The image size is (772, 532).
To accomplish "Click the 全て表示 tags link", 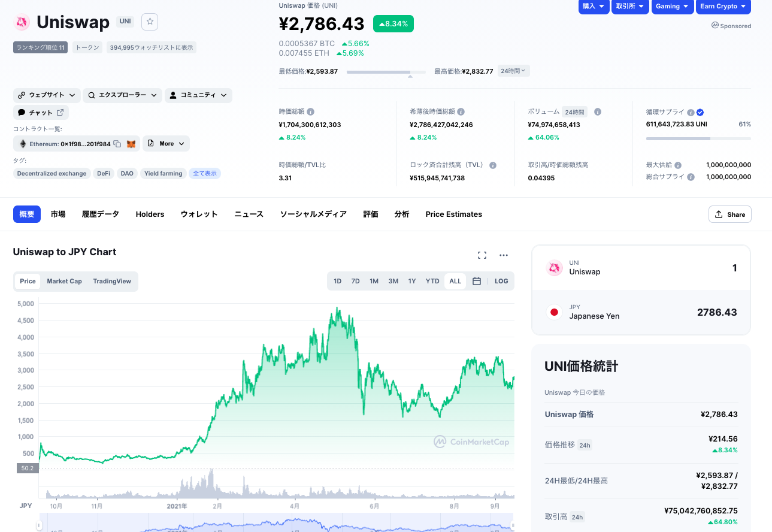I will 205,174.
